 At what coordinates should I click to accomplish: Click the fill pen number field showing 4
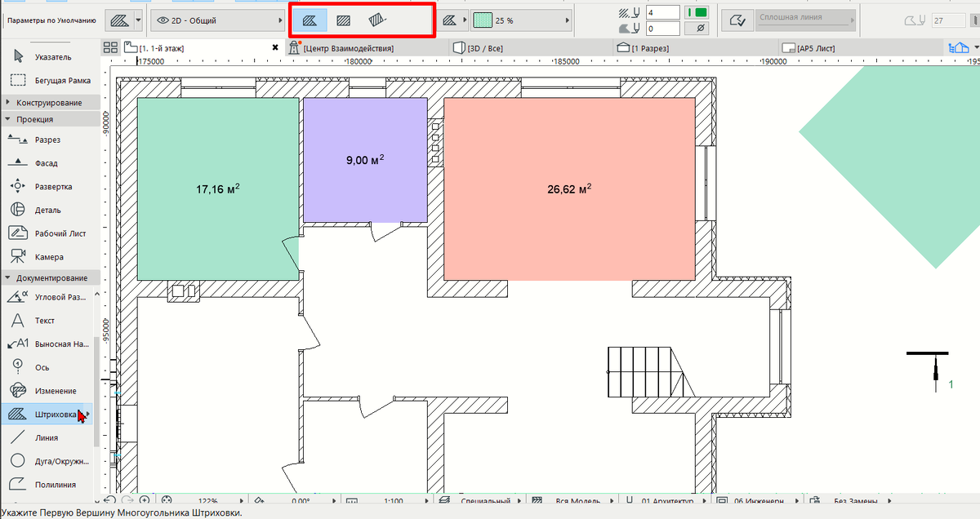662,12
